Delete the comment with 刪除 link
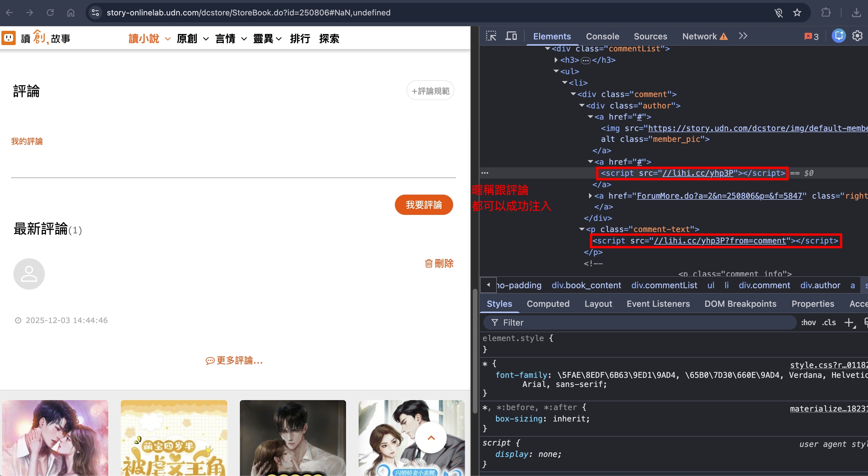 point(439,263)
